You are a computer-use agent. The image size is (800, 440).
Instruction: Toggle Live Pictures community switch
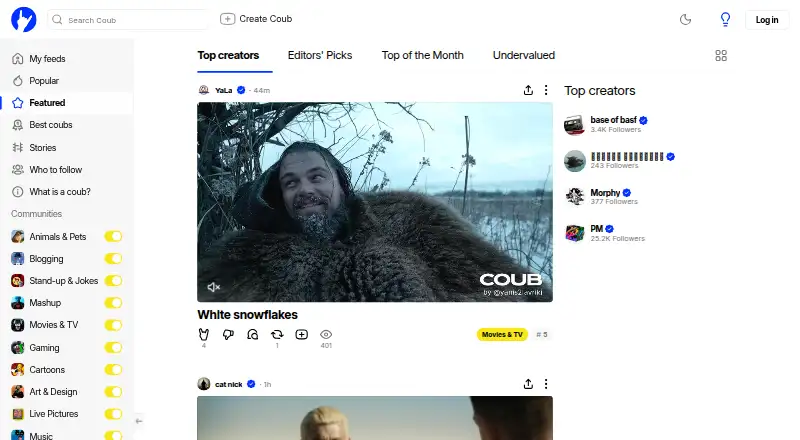(x=113, y=413)
